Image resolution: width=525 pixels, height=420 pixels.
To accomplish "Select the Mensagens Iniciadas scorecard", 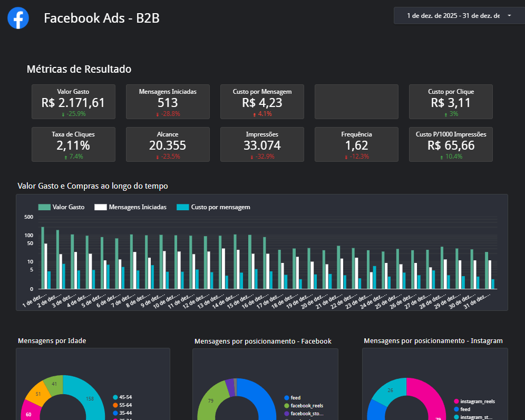I will pos(168,102).
